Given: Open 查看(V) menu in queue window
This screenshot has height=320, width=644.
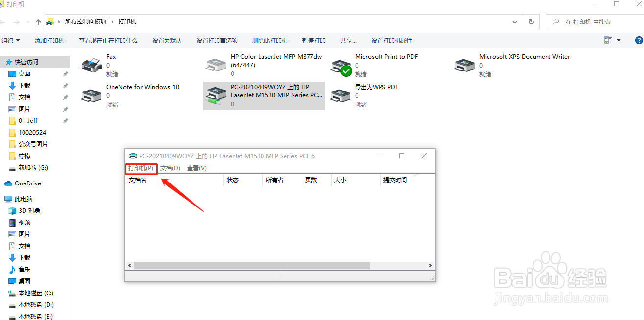Looking at the screenshot, I should [197, 168].
